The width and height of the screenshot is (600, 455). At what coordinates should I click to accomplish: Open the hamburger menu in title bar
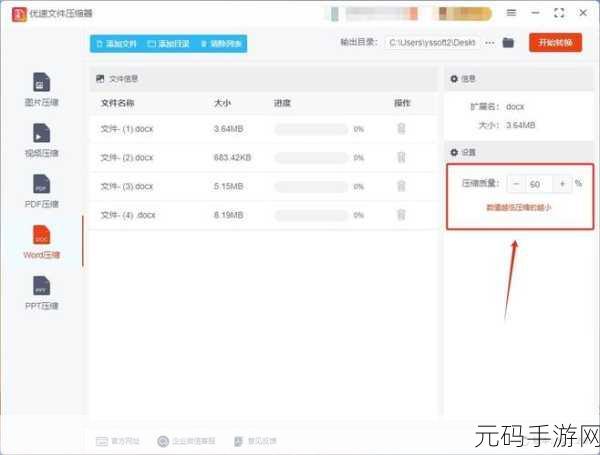[511, 13]
